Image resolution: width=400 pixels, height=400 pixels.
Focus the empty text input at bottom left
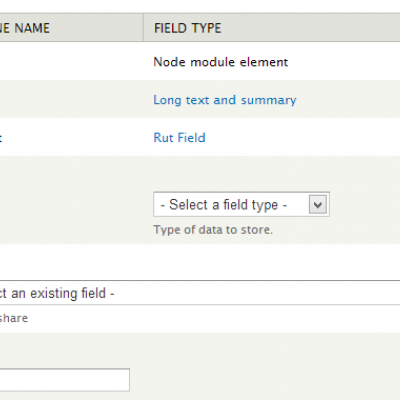[x=65, y=380]
